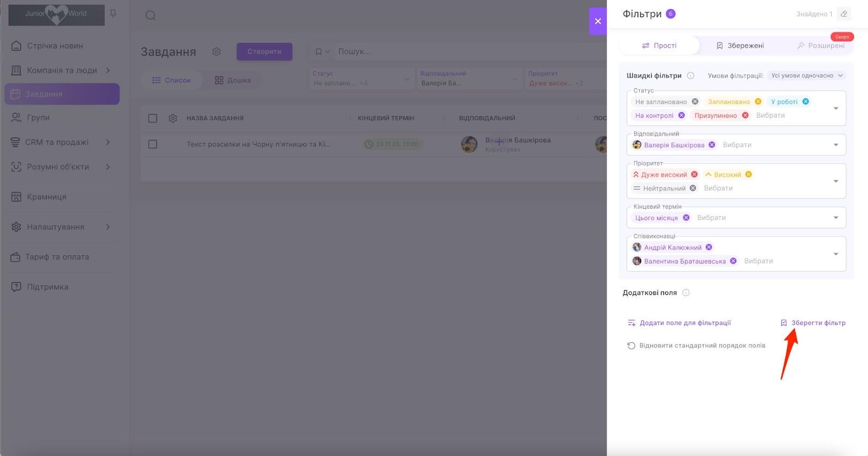
Task: Show info about 'Швидкі фільтри'
Action: [x=691, y=75]
